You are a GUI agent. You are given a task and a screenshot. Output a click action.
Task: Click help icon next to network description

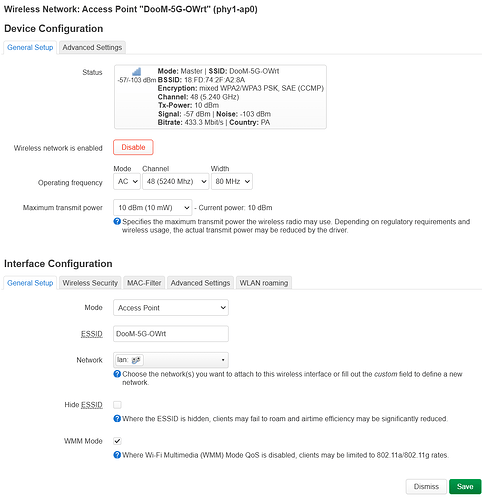117,374
